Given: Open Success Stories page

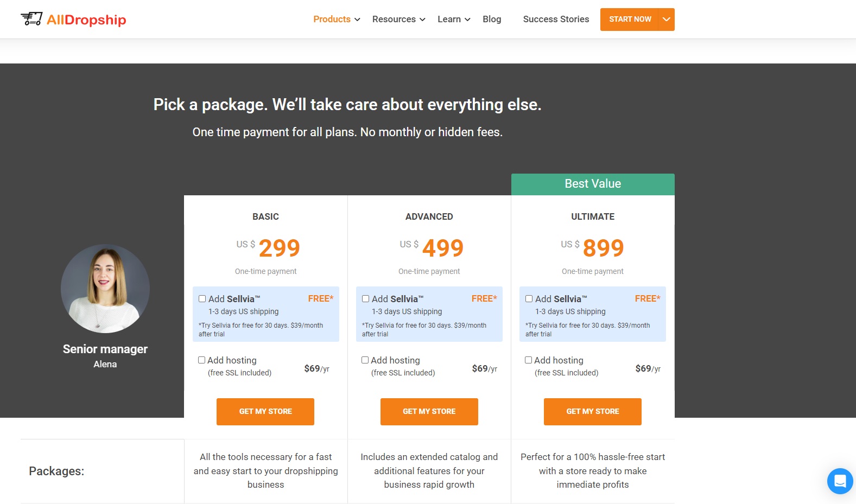Looking at the screenshot, I should (556, 20).
